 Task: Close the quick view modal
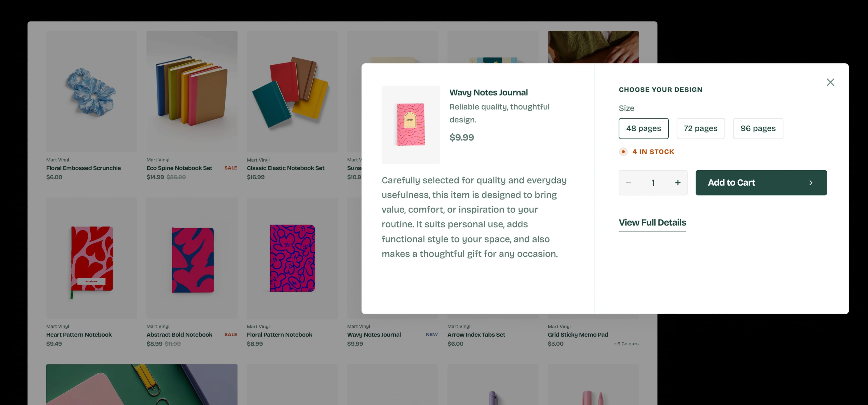click(830, 82)
